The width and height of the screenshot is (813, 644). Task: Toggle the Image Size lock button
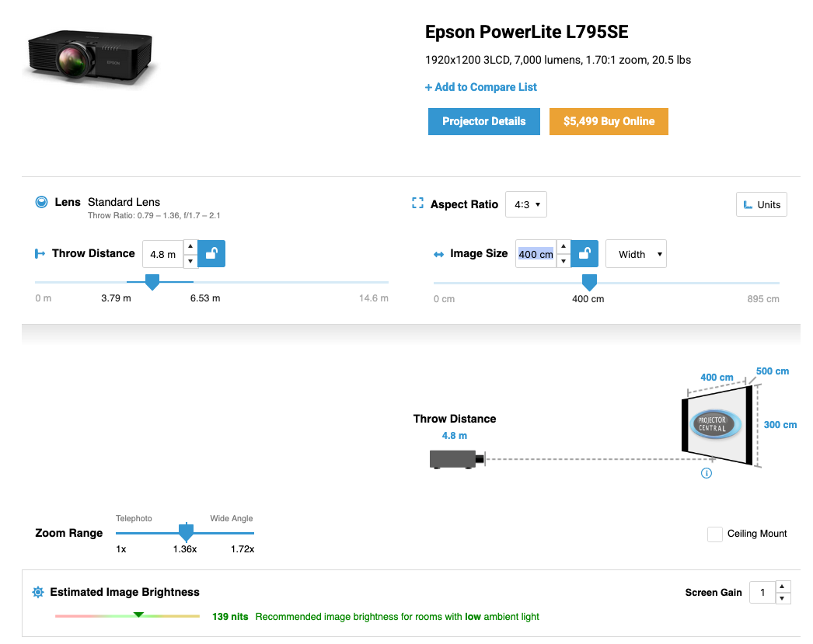pos(584,254)
